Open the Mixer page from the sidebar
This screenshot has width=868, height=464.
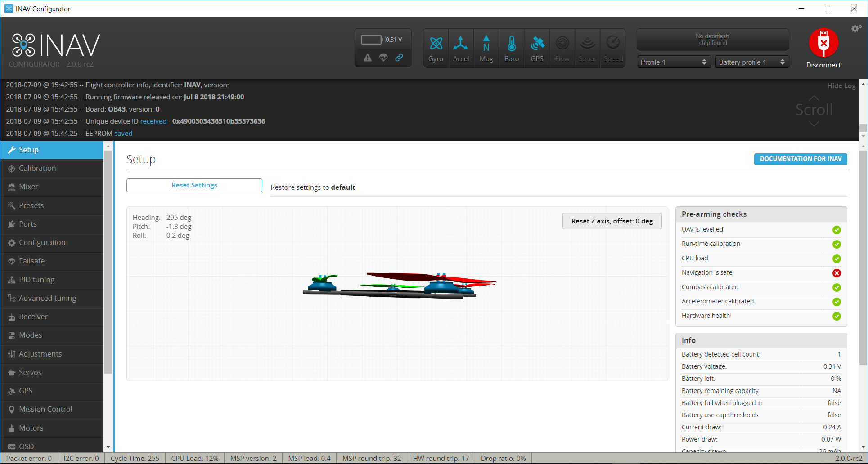pos(28,187)
